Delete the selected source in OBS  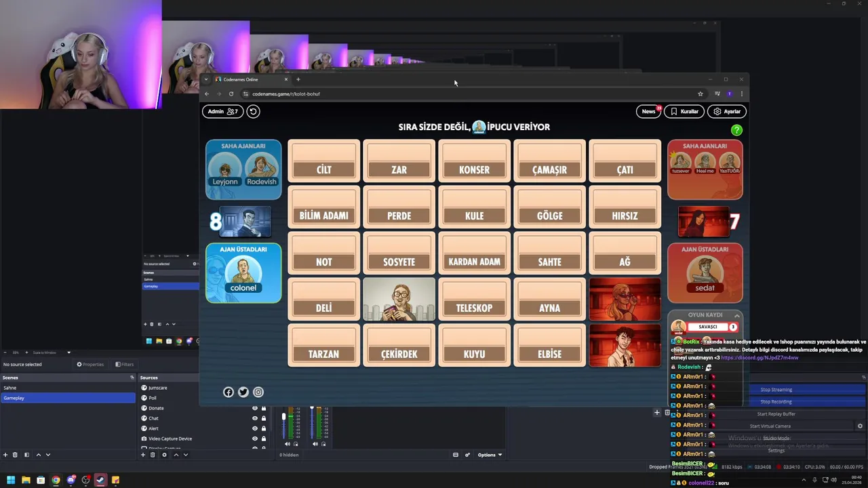coord(153,455)
